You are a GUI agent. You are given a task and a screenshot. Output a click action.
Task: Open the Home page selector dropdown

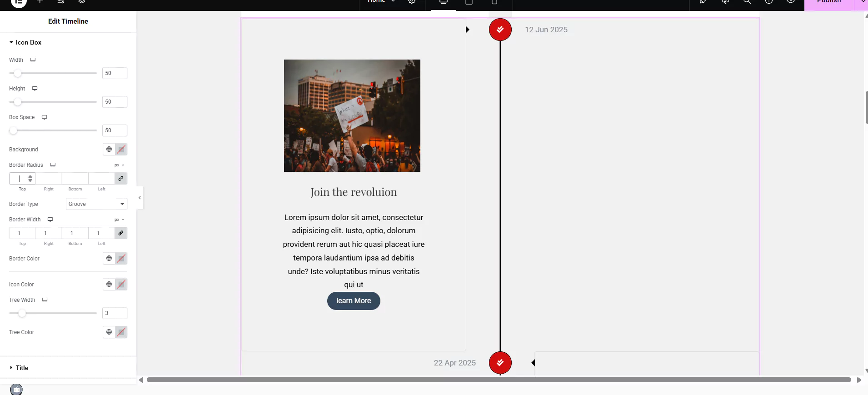(x=382, y=1)
